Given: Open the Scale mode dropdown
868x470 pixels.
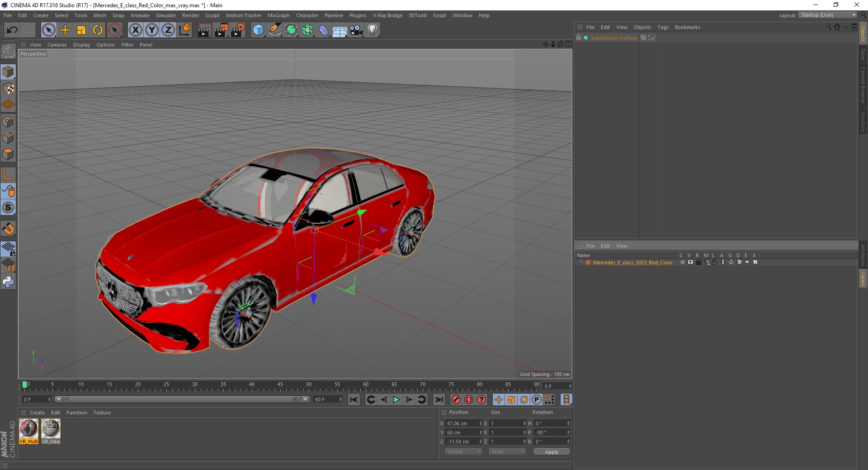Looking at the screenshot, I should 507,451.
